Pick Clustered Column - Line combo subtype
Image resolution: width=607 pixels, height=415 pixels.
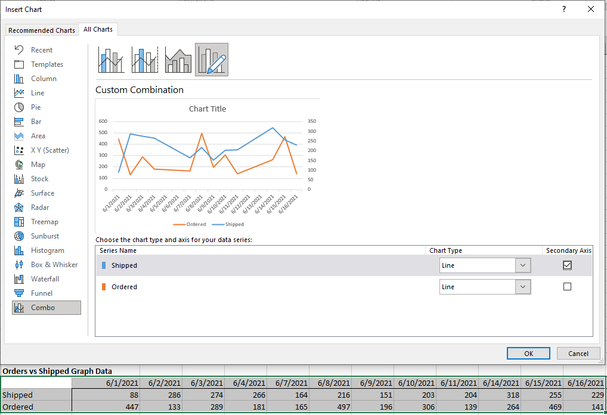(111, 60)
